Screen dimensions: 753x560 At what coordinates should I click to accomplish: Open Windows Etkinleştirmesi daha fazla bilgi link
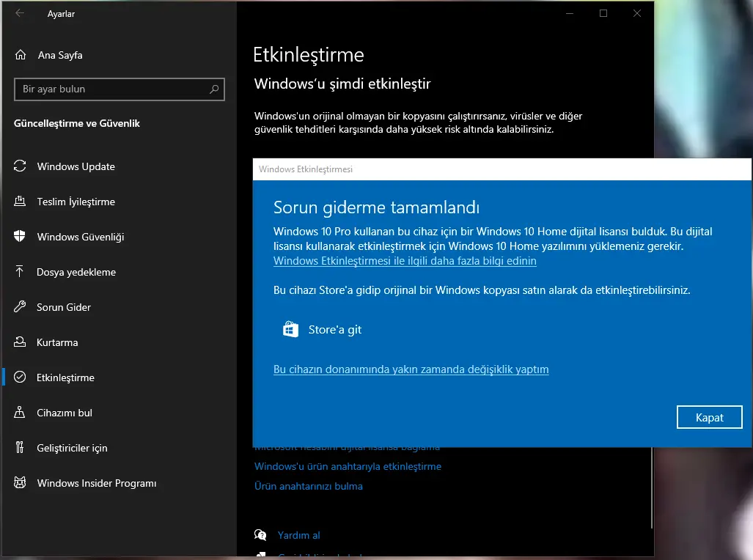coord(405,261)
